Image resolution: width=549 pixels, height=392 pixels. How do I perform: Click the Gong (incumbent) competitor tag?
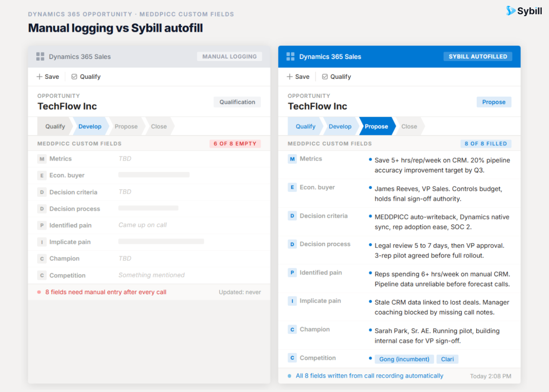pos(404,359)
